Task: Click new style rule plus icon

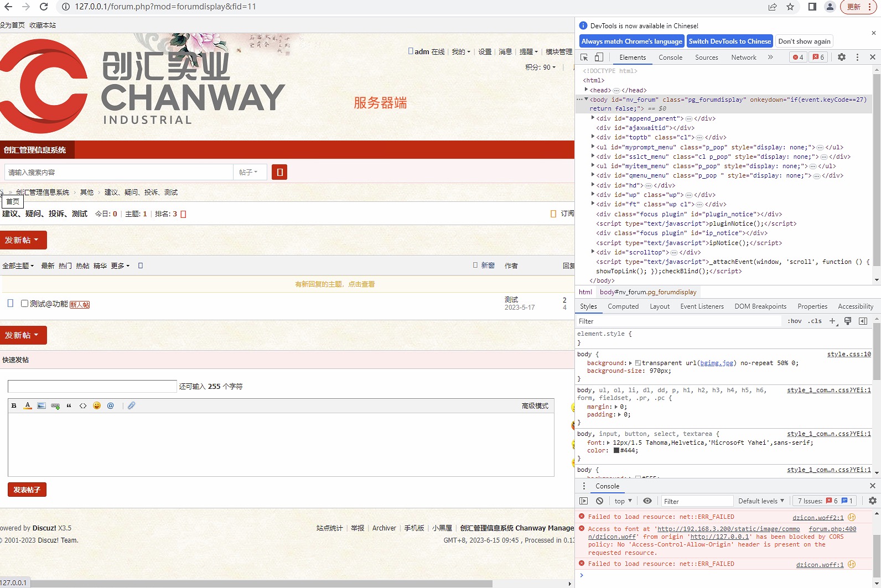Action: pos(832,321)
